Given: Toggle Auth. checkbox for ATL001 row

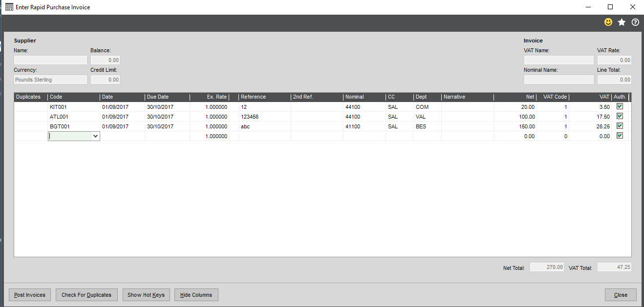Looking at the screenshot, I should (620, 116).
